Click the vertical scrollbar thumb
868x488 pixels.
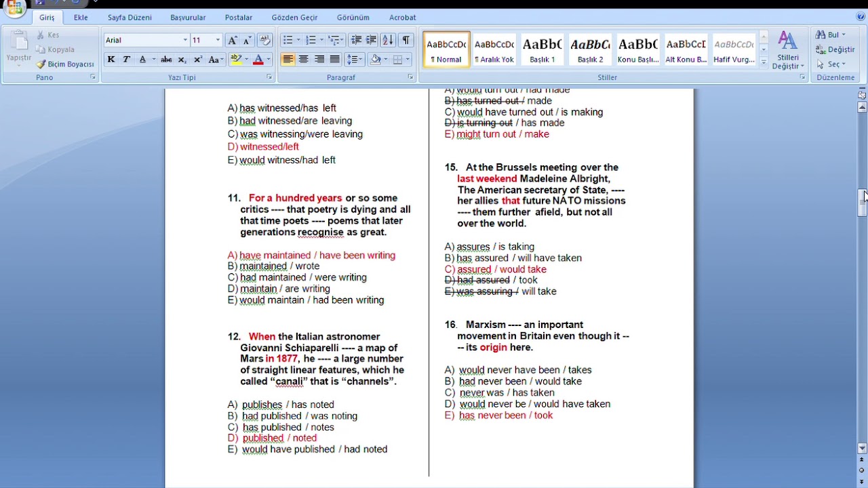click(862, 203)
